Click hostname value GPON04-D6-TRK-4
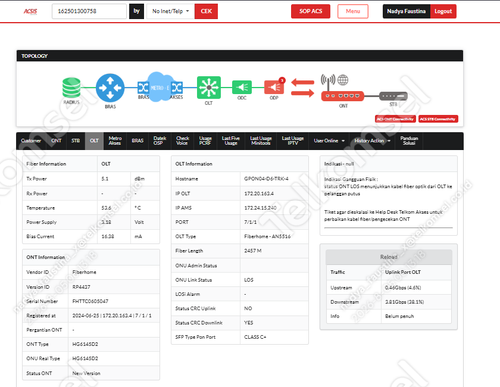 click(266, 179)
